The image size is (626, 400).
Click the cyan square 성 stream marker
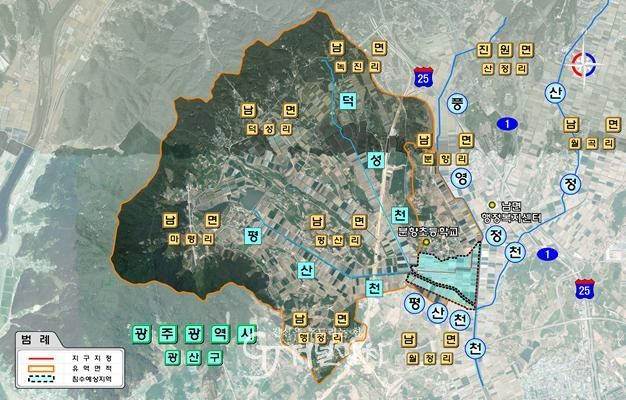[375, 160]
